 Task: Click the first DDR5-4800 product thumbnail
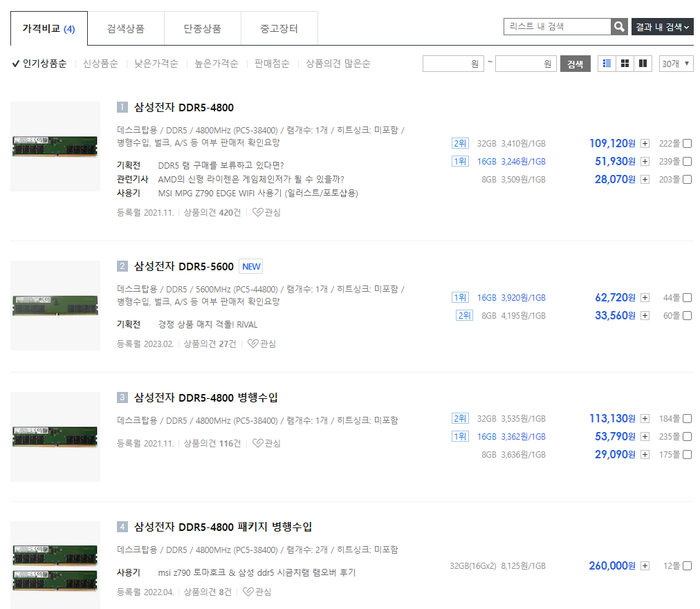tap(55, 147)
